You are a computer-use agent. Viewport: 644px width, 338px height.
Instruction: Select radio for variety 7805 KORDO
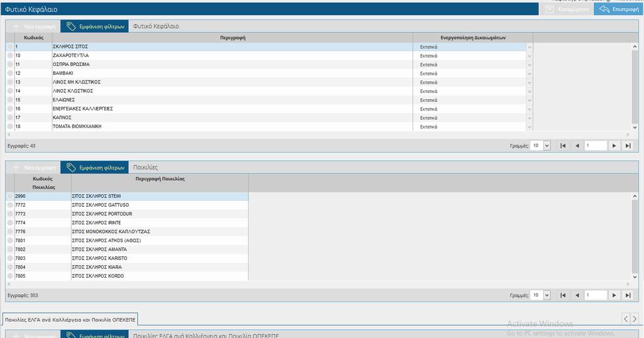pos(10,276)
